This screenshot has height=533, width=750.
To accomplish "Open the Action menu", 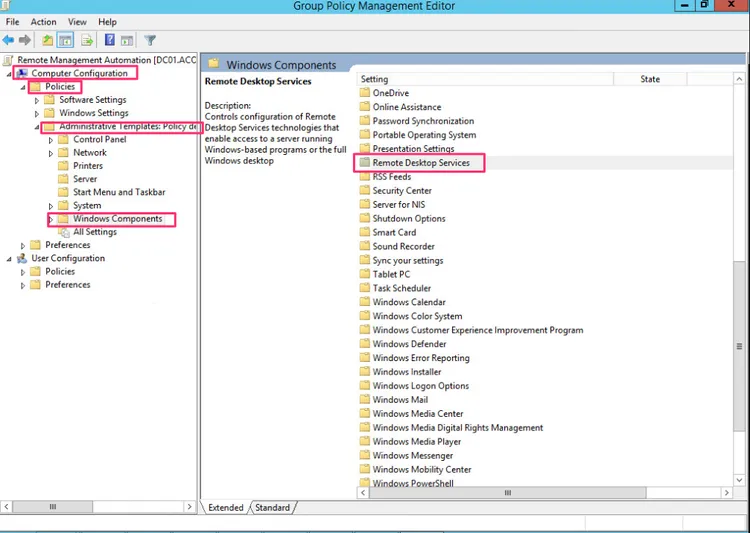I will 43,22.
